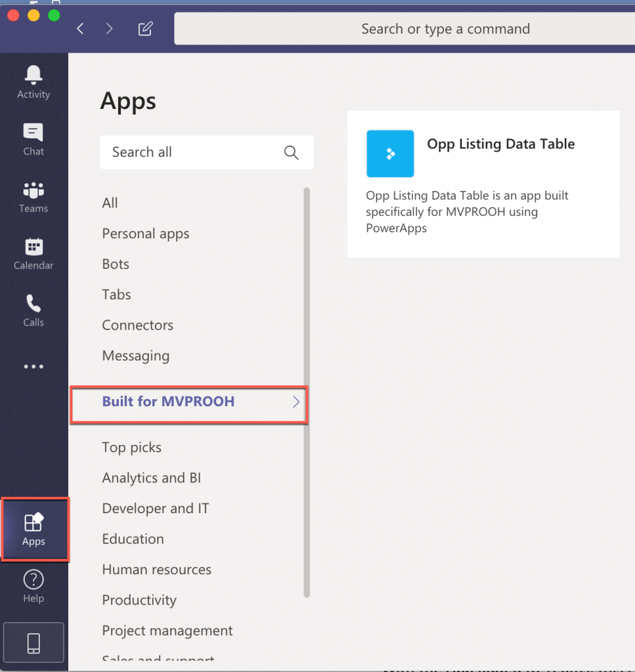Start a new chat with compose icon
Viewport: 635px width, 672px height.
145,29
